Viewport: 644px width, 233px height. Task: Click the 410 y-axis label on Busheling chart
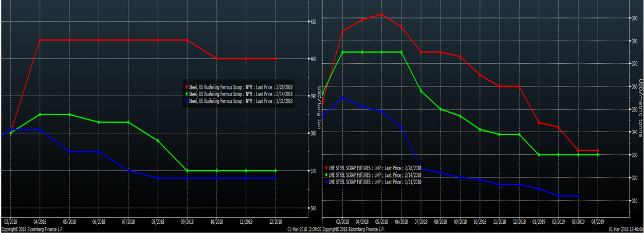(313, 21)
